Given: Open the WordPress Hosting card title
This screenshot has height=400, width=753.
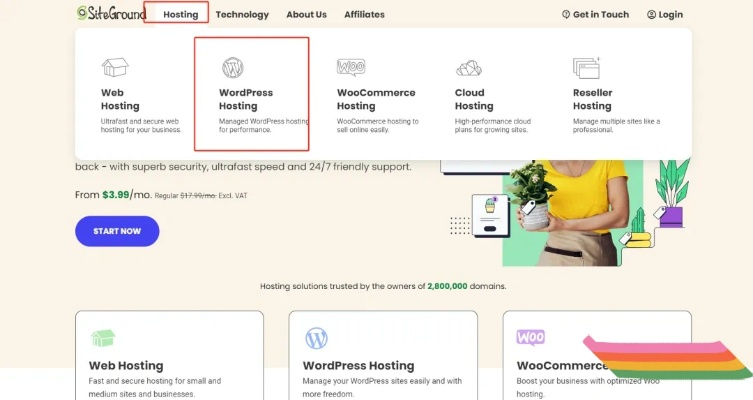Looking at the screenshot, I should tap(358, 365).
